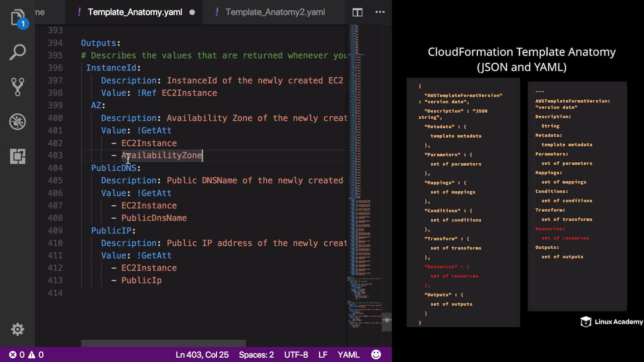Screen dimensions: 644x362
Task: Open the Extensions squares icon
Action: coord(17,156)
